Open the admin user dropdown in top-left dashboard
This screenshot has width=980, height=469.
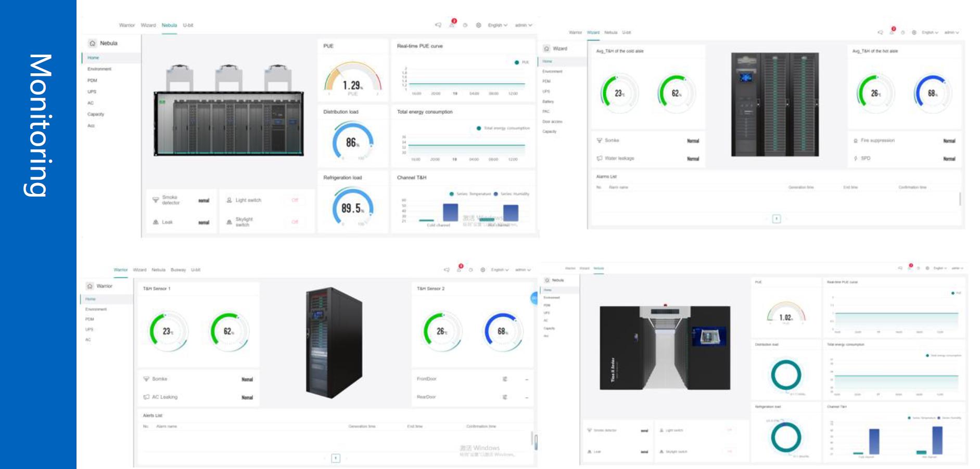pos(523,25)
